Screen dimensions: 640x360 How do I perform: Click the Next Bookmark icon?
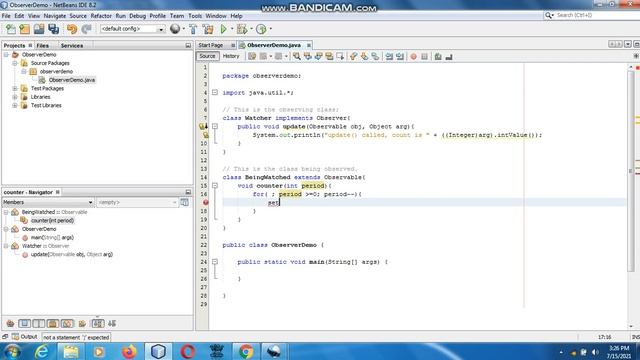pos(364,56)
